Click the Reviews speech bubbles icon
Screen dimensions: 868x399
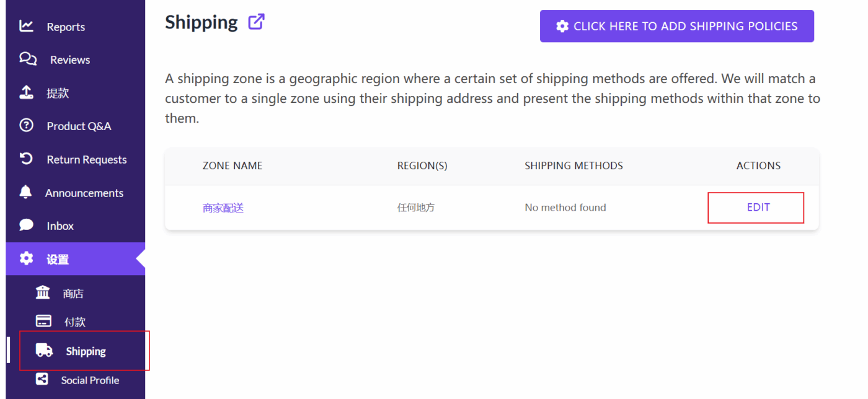tap(28, 59)
